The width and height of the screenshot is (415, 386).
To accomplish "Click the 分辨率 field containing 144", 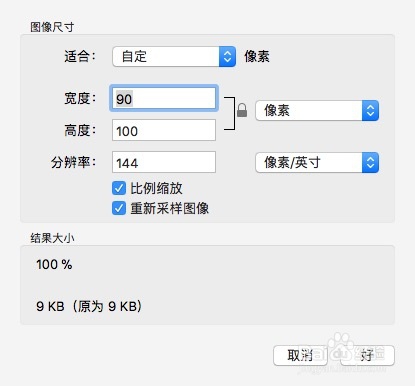I will tap(164, 162).
